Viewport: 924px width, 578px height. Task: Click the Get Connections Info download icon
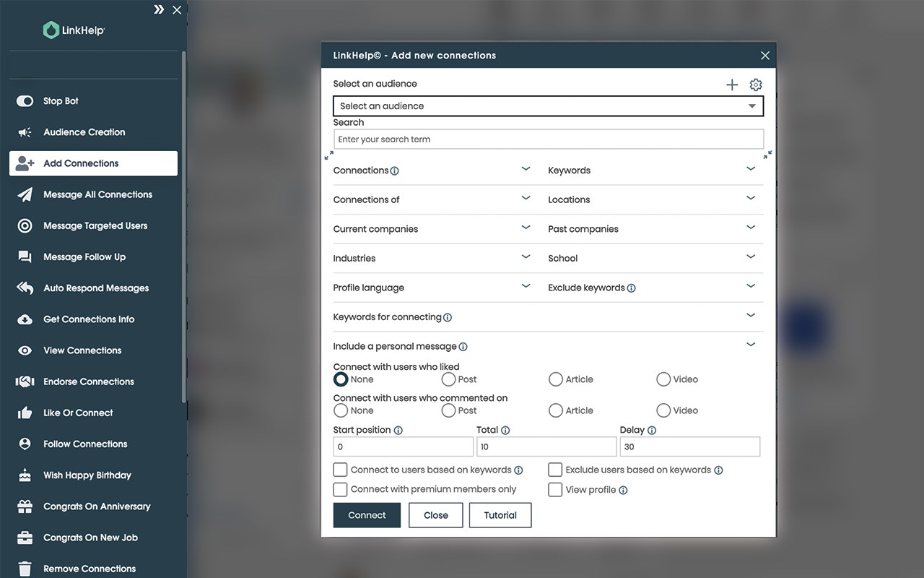[25, 319]
